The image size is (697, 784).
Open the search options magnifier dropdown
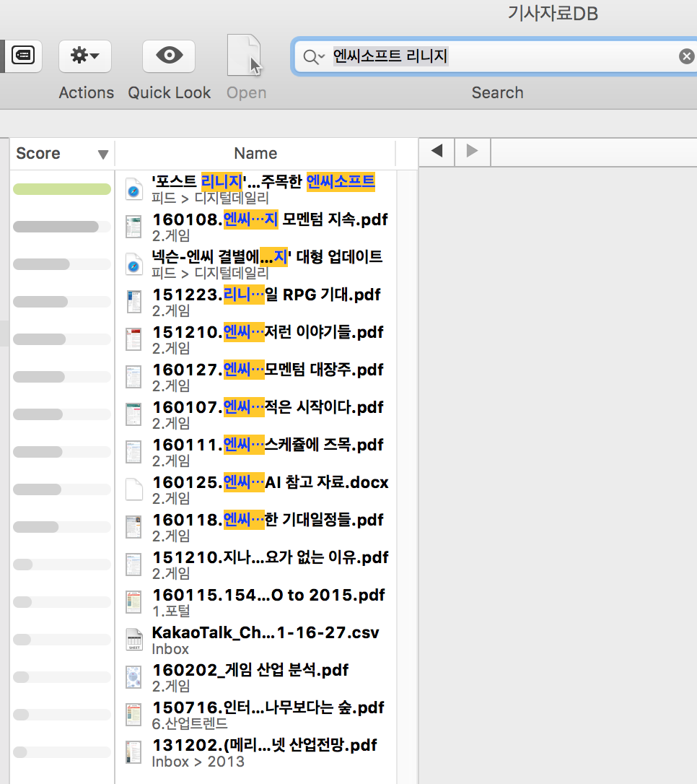314,56
